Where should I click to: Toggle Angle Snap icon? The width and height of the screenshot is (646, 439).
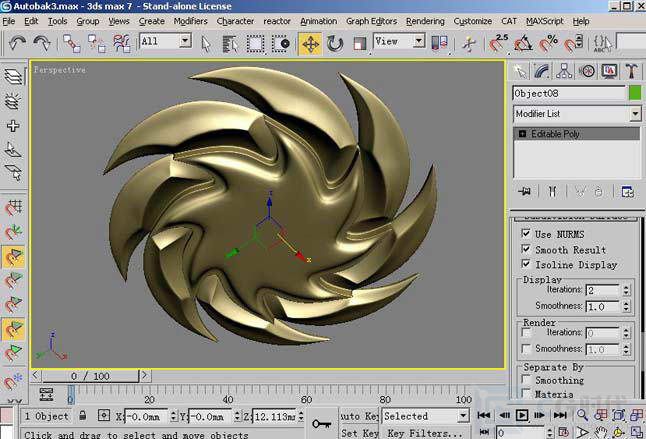coord(523,43)
